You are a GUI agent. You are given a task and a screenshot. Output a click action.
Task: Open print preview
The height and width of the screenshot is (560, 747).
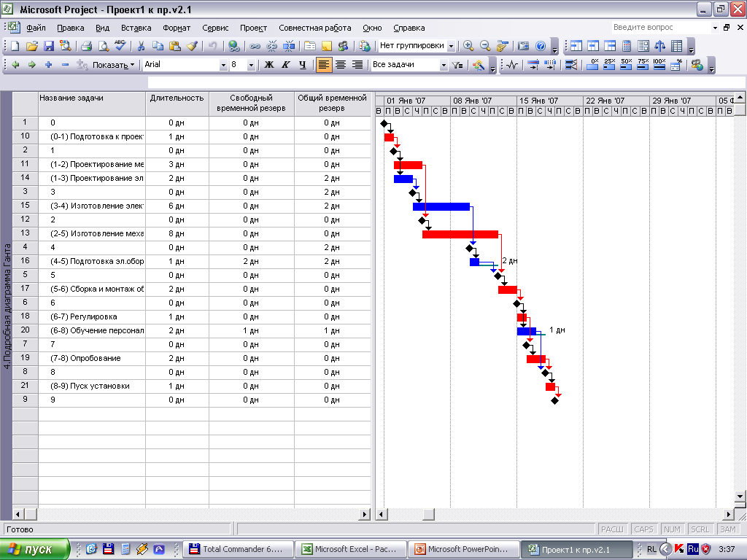[103, 46]
